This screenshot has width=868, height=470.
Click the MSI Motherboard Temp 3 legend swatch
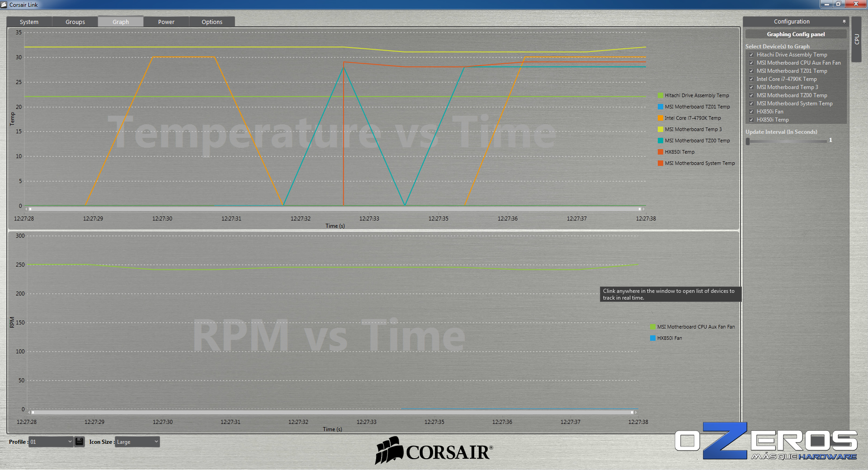coord(660,129)
